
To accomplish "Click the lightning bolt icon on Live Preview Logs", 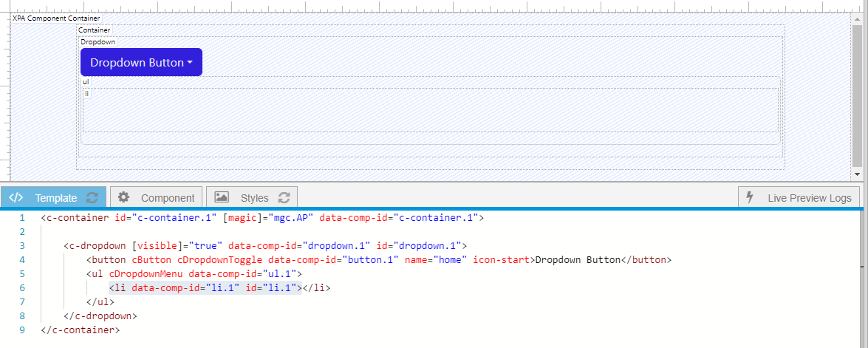I will 750,197.
